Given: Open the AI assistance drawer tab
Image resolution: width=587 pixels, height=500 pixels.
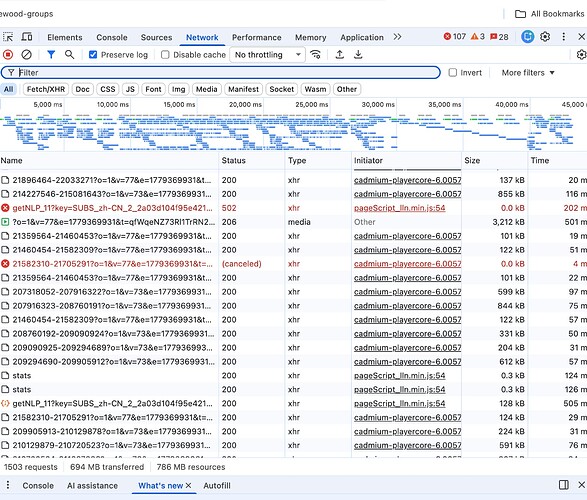Looking at the screenshot, I should pos(92,485).
